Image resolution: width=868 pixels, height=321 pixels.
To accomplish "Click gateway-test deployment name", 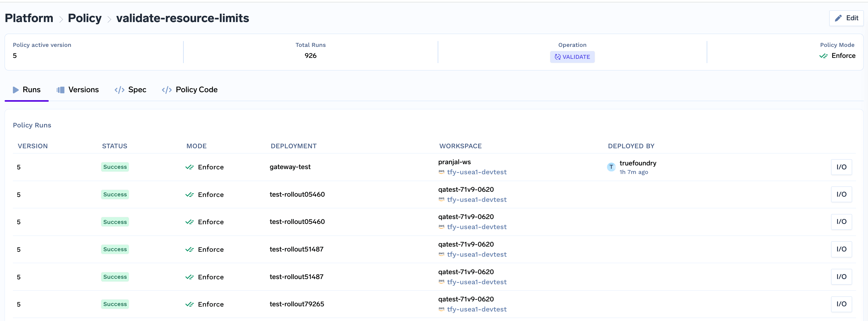I will point(290,167).
